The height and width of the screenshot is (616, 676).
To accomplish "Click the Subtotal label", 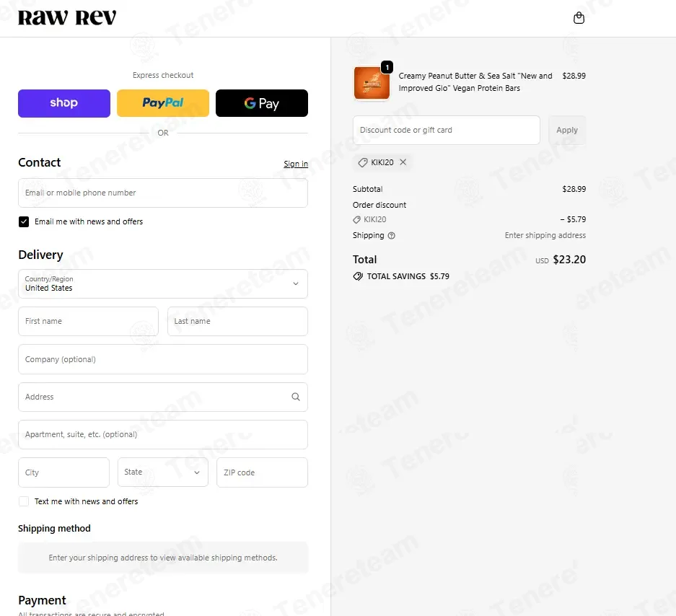I will [x=368, y=189].
